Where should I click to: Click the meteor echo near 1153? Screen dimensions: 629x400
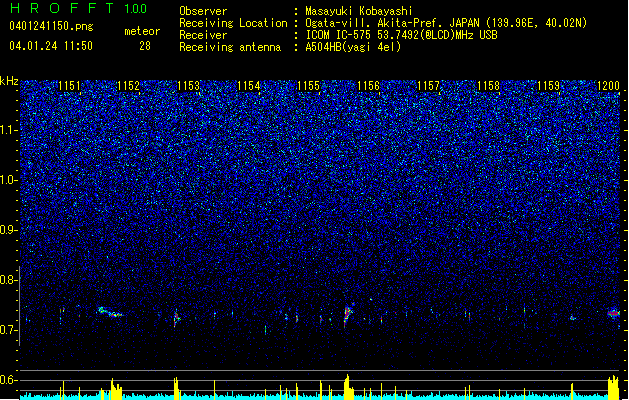pyautogui.click(x=176, y=319)
